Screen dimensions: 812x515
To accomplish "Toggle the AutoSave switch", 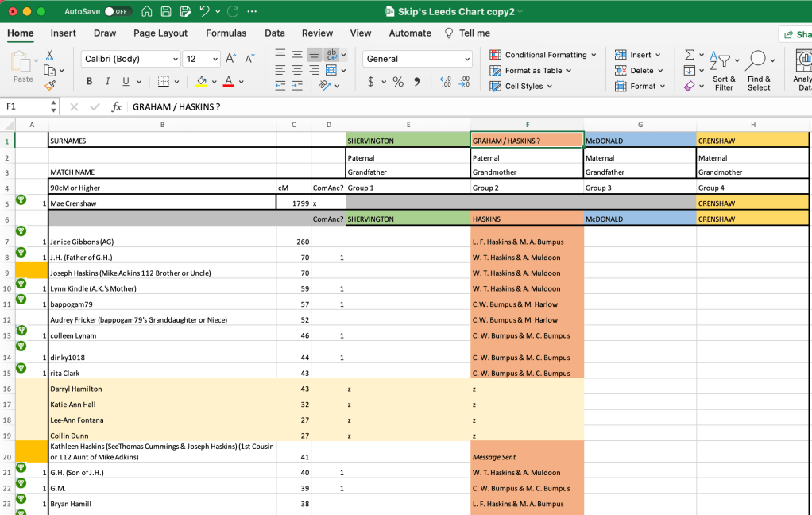I will tap(118, 12).
